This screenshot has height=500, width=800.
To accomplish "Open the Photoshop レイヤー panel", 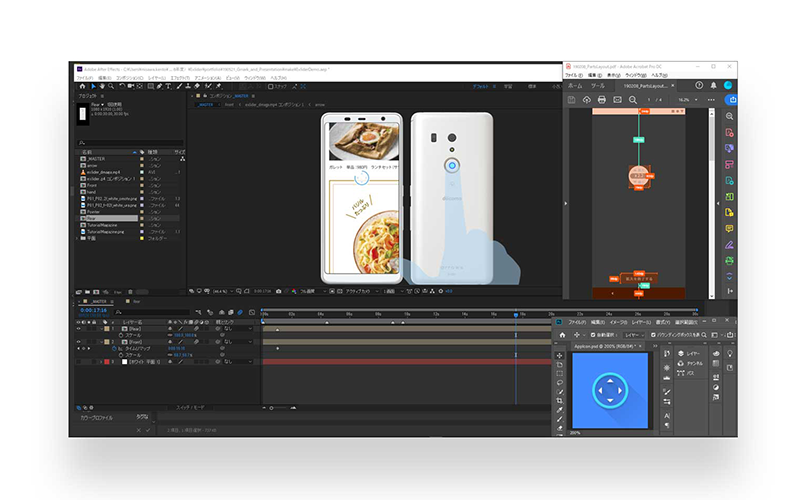I will click(690, 354).
